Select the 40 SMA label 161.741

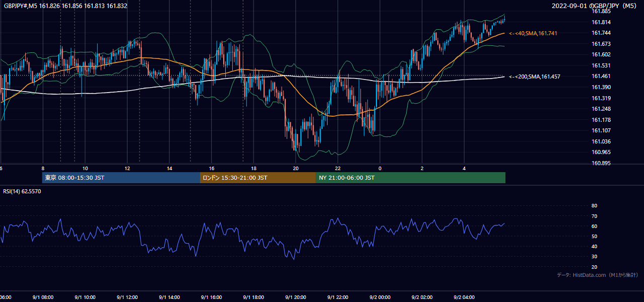click(x=533, y=33)
